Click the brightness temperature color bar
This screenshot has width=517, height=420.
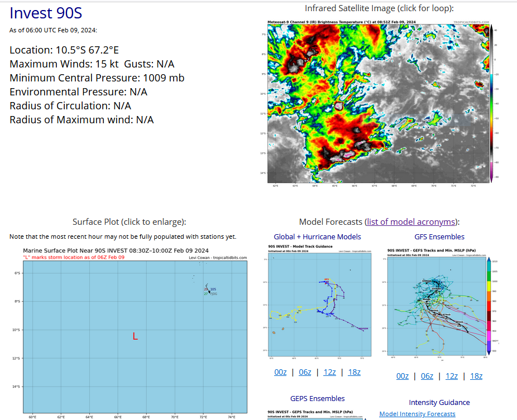pos(491,103)
